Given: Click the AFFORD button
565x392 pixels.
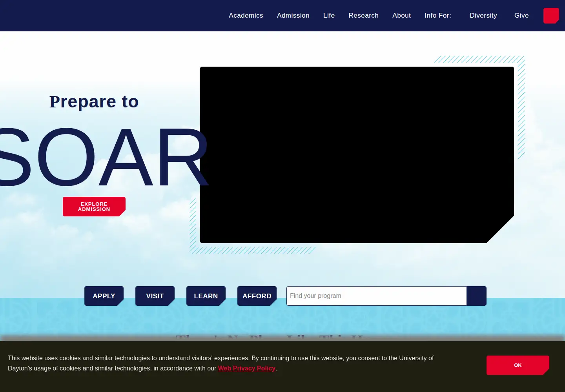Looking at the screenshot, I should coord(257,296).
